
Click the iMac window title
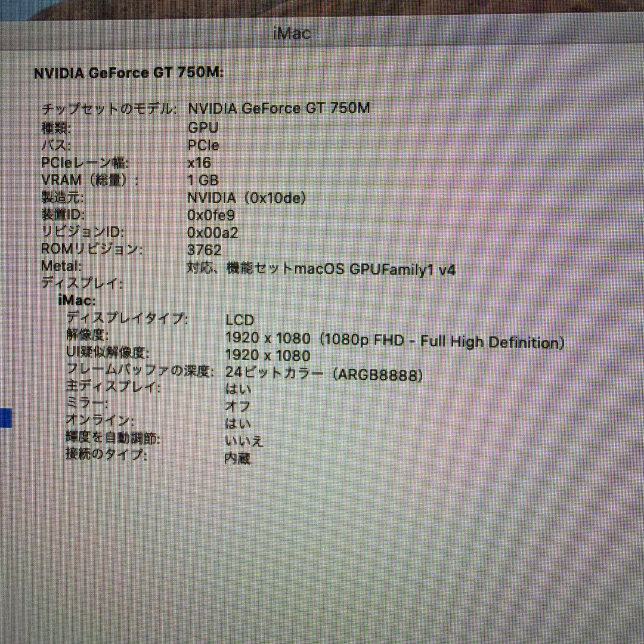click(x=292, y=33)
